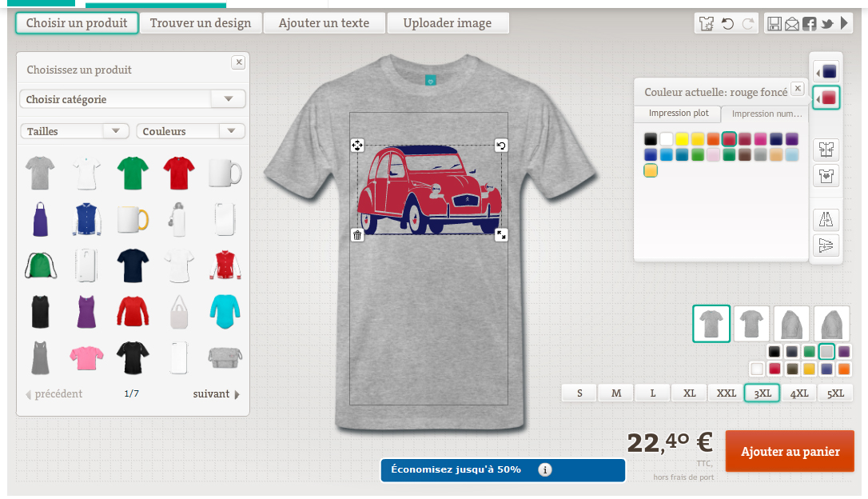Delete the car design with the trash icon
This screenshot has height=499, width=868.
pyautogui.click(x=357, y=235)
